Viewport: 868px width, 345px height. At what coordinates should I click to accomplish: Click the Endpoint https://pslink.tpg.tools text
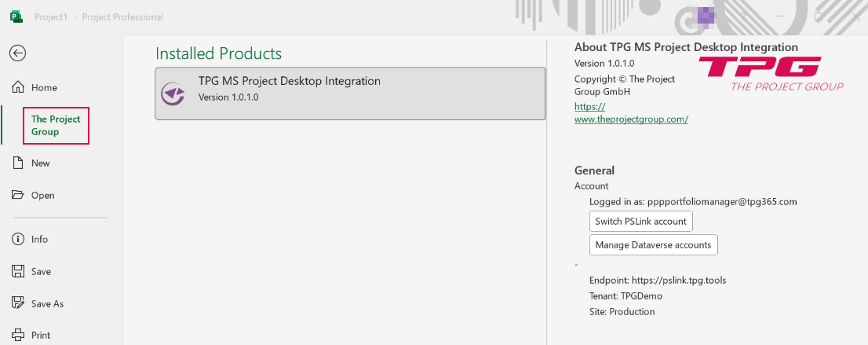[658, 280]
